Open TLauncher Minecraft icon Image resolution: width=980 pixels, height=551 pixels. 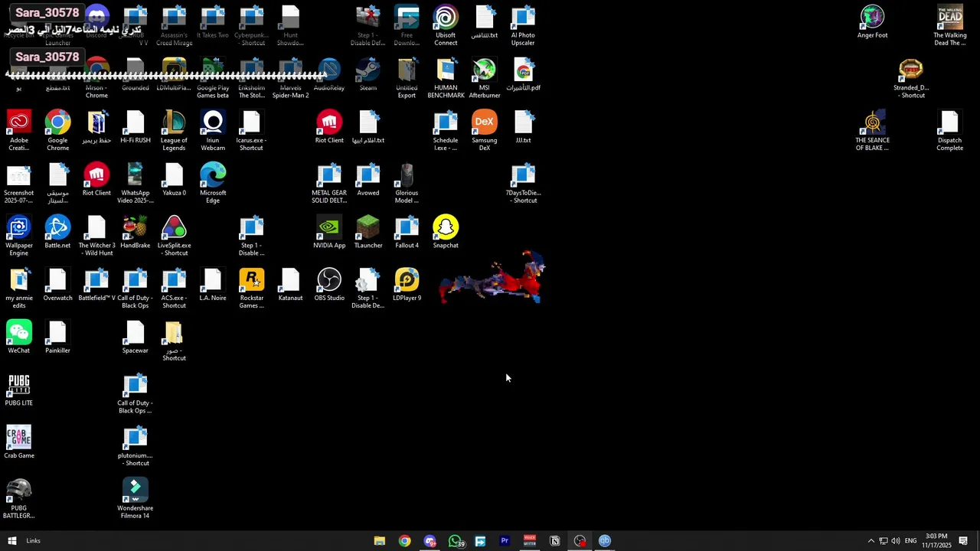[x=368, y=232]
